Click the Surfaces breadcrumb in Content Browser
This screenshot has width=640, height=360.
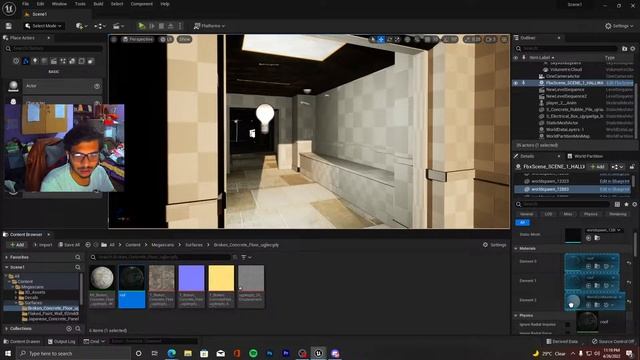[194, 245]
